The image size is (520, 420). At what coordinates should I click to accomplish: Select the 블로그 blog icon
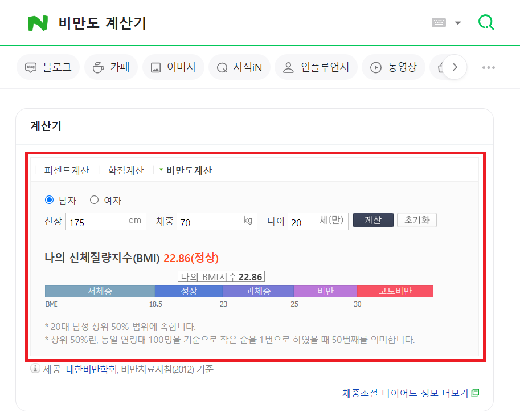(32, 67)
